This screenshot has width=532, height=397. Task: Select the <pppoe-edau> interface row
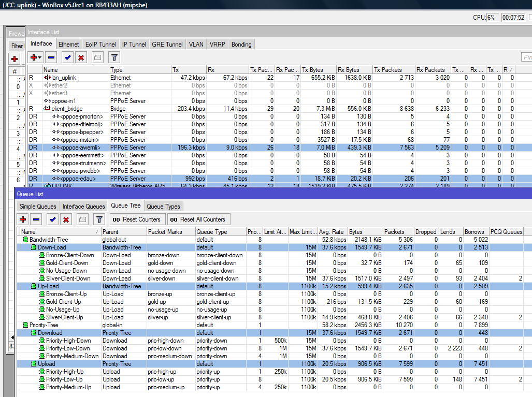pyautogui.click(x=280, y=179)
